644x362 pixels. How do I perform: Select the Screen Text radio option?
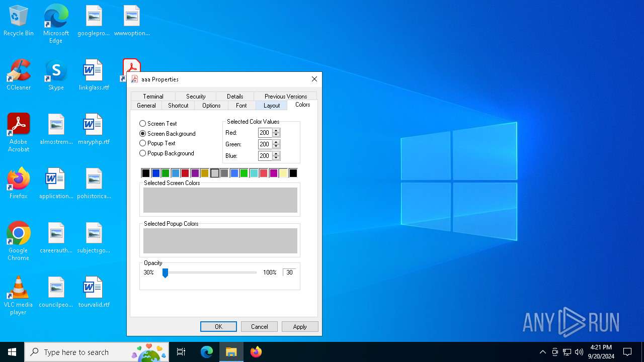[x=158, y=124]
